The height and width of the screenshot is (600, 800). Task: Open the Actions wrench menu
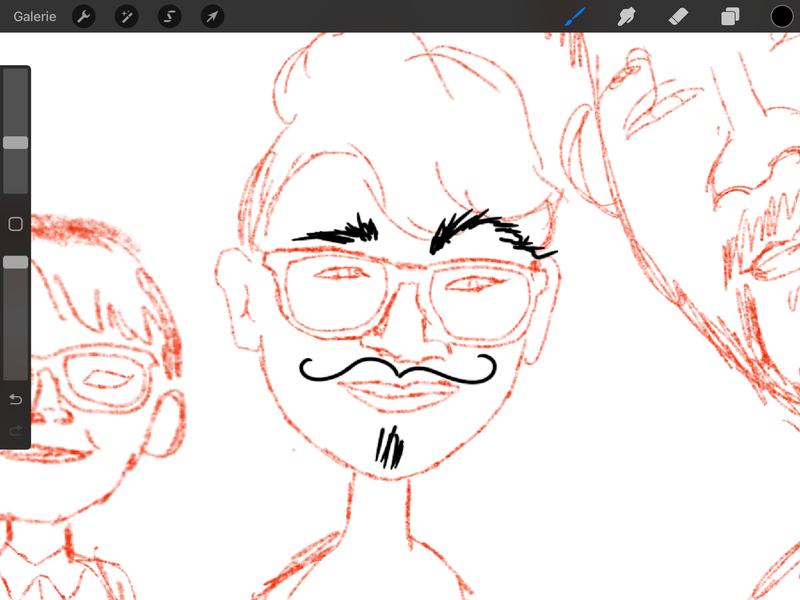pos(84,16)
